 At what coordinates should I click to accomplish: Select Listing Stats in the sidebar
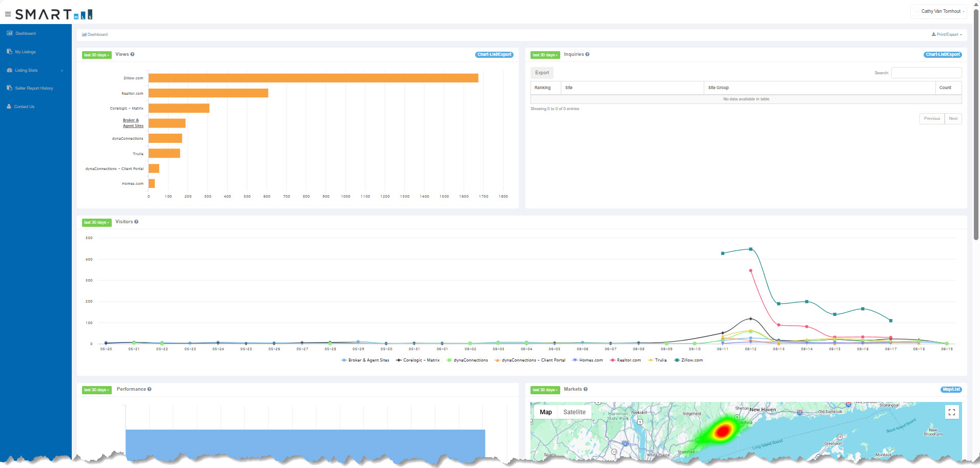[x=26, y=70]
